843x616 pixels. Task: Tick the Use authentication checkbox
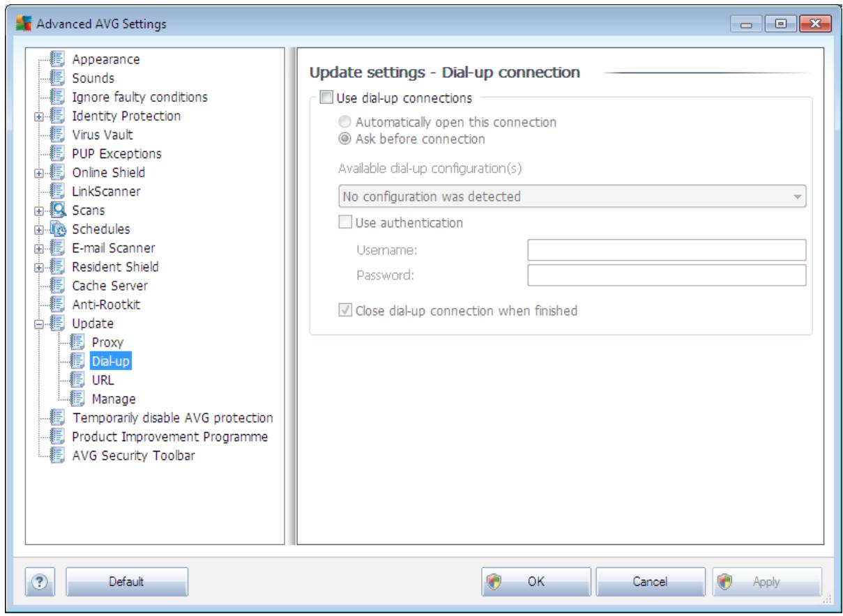pos(347,223)
